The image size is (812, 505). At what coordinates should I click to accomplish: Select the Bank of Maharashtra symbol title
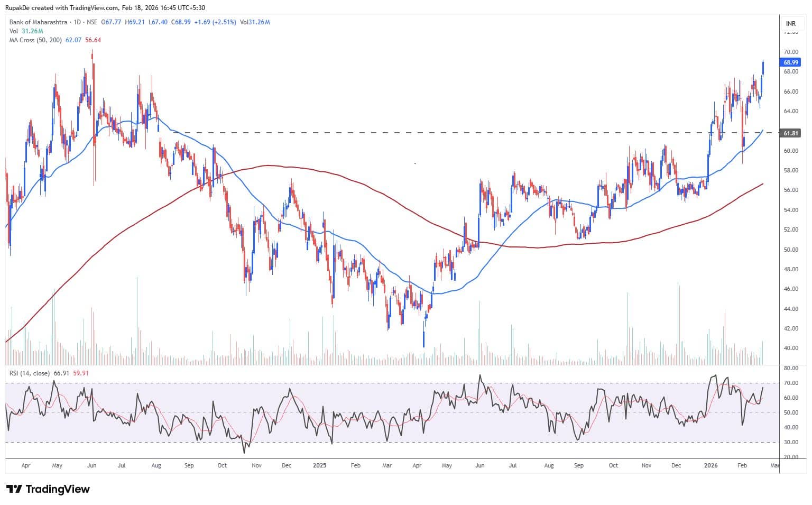tap(38, 22)
